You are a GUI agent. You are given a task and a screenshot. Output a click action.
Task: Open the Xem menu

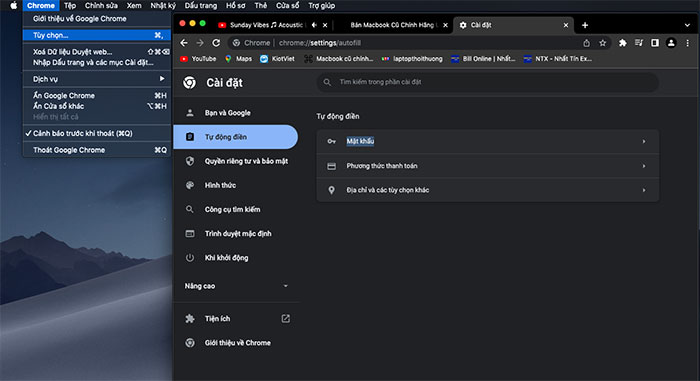point(133,5)
